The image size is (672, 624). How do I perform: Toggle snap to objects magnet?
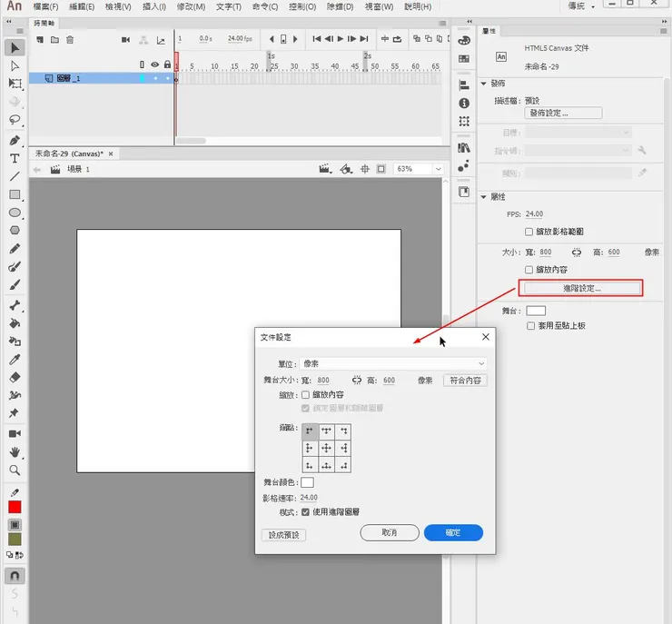point(15,576)
